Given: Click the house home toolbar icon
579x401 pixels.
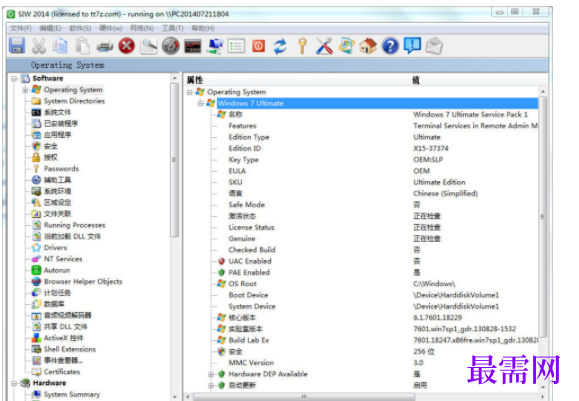Looking at the screenshot, I should coord(368,46).
